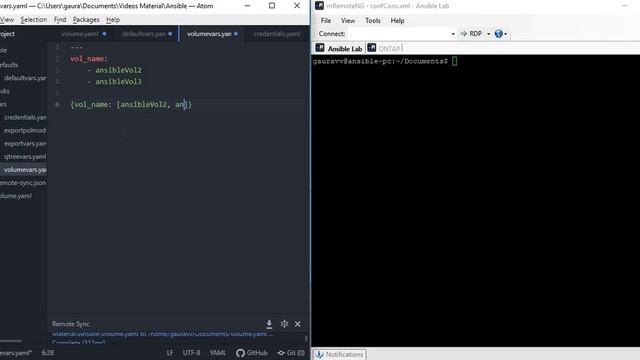640x360 pixels.
Task: Open Find menu in Atom
Action: coord(60,20)
